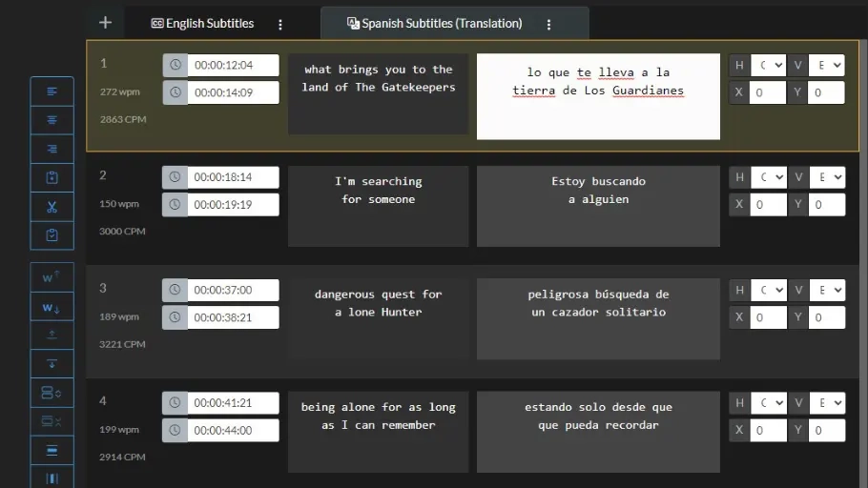The width and height of the screenshot is (868, 488).
Task: Click the compress events icon
Action: coord(52,421)
